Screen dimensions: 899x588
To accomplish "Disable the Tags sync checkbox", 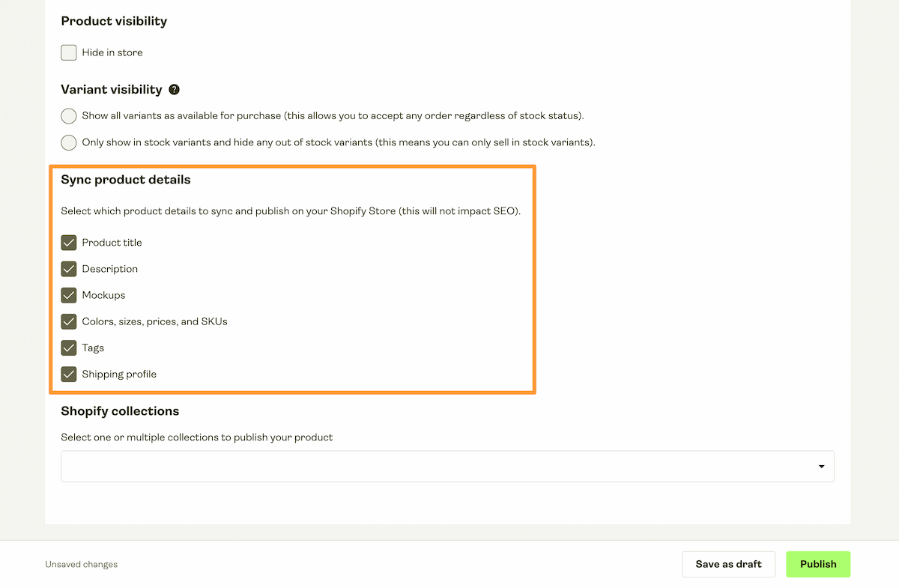I will (x=68, y=348).
